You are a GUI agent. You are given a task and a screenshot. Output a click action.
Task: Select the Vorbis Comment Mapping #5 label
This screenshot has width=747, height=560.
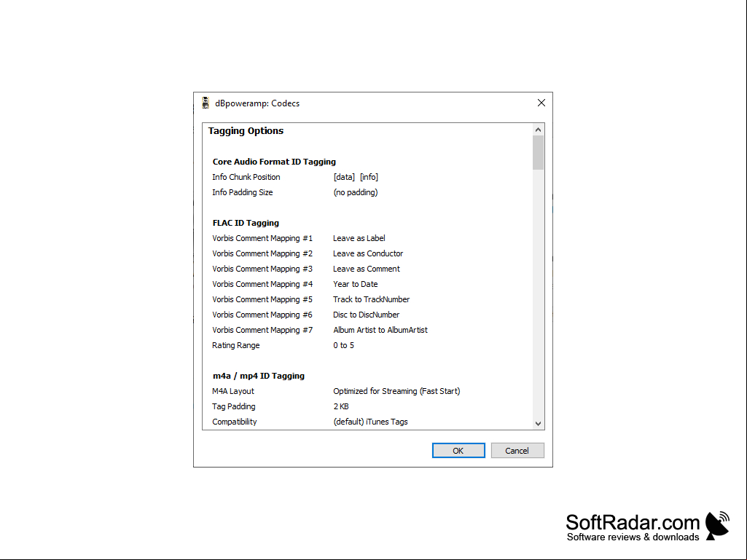point(262,299)
